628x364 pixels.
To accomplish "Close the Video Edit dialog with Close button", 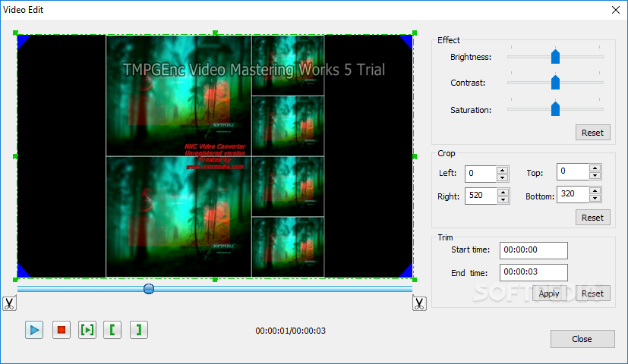I will click(582, 339).
